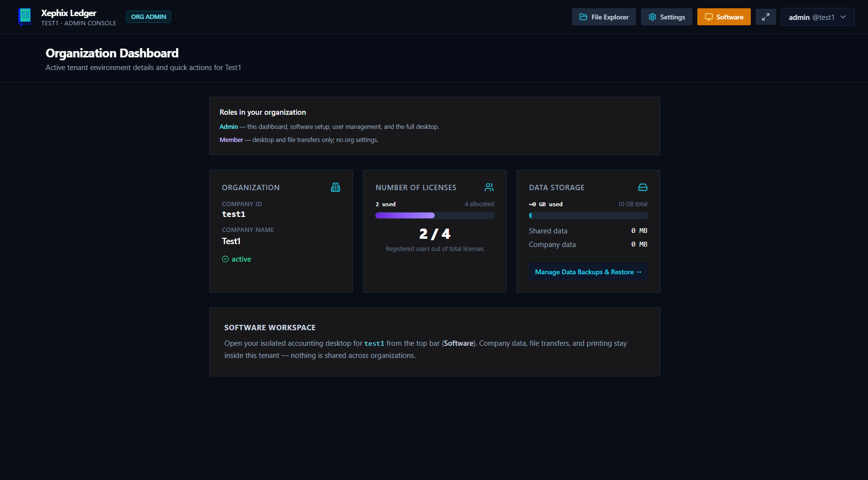Viewport: 868px width, 480px height.
Task: Click the 2 / 4 license count
Action: 435,234
